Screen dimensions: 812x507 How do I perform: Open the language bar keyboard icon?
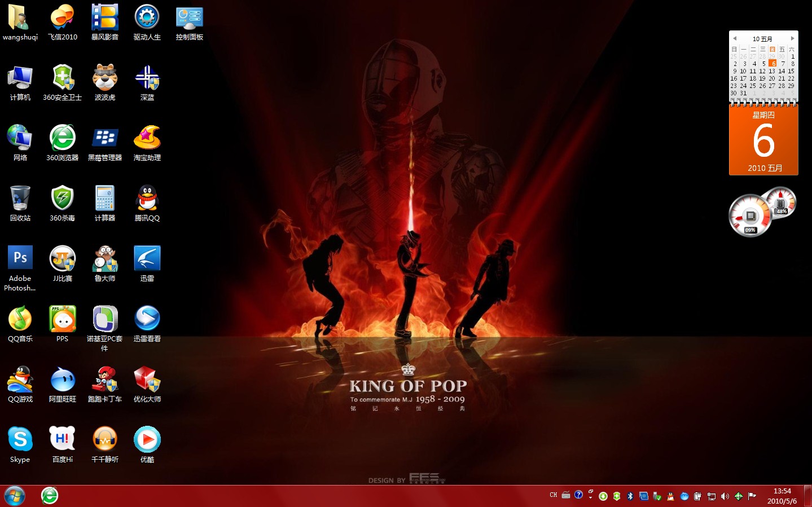pyautogui.click(x=566, y=495)
